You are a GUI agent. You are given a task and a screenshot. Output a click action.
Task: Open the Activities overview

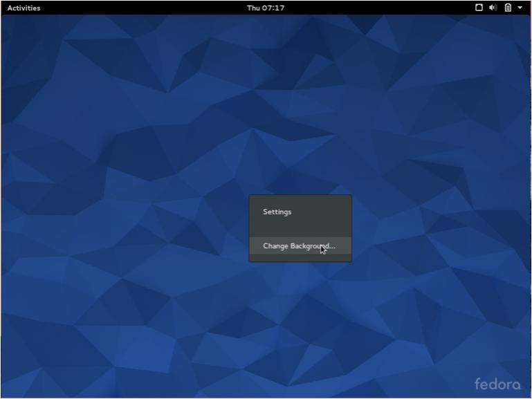click(24, 8)
